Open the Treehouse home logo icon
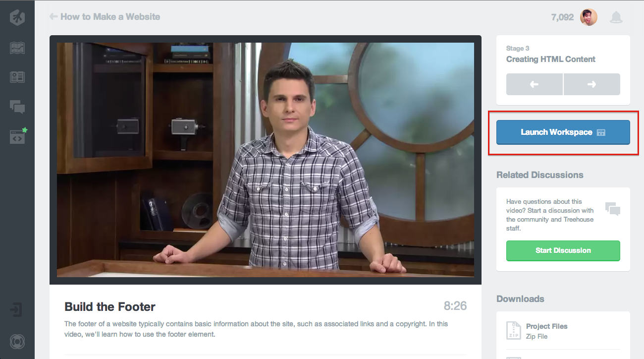 point(17,17)
